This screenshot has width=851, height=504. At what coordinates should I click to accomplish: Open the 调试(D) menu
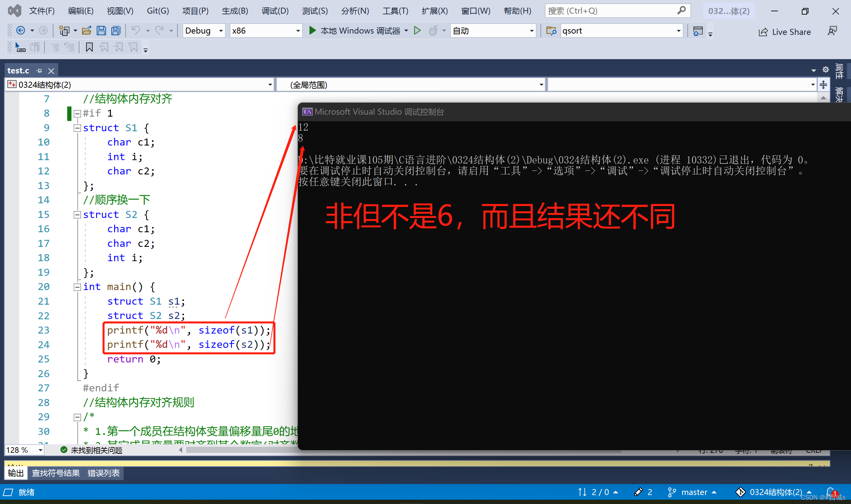coord(275,11)
